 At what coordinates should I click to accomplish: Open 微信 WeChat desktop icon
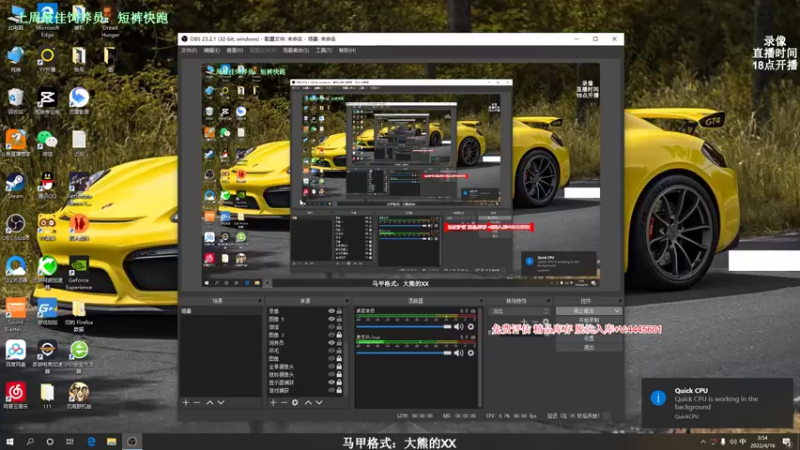47,143
